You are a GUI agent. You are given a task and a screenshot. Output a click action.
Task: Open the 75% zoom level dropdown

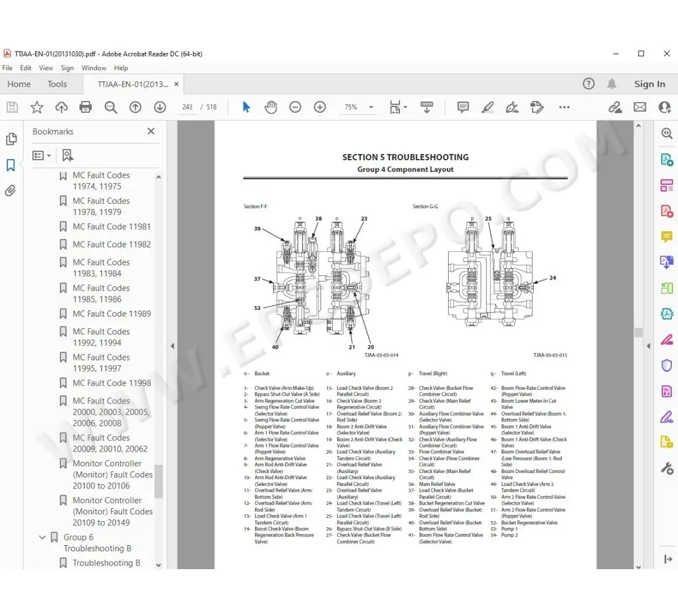[x=371, y=107]
